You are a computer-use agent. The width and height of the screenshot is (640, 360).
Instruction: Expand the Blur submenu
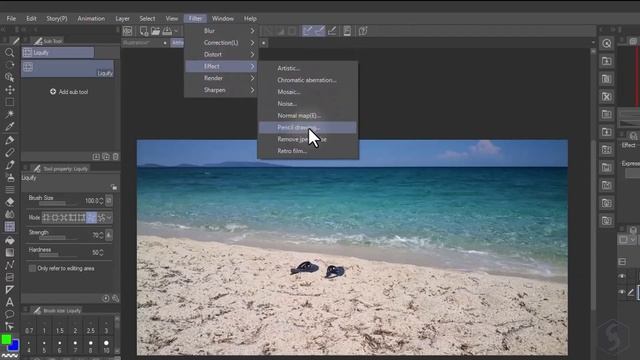click(221, 31)
